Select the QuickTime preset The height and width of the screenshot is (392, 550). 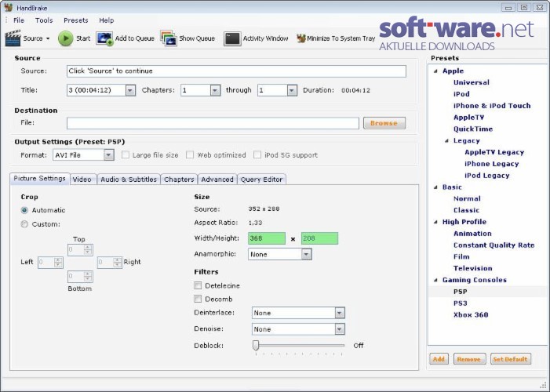(473, 129)
